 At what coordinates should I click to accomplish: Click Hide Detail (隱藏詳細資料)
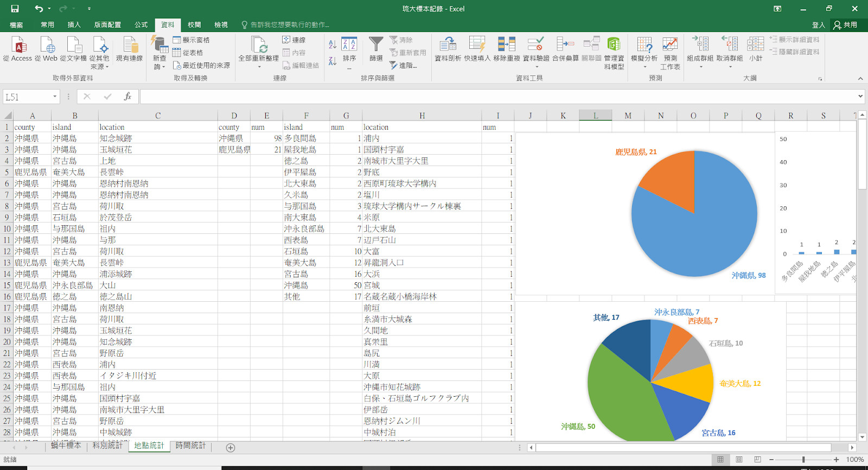click(795, 52)
